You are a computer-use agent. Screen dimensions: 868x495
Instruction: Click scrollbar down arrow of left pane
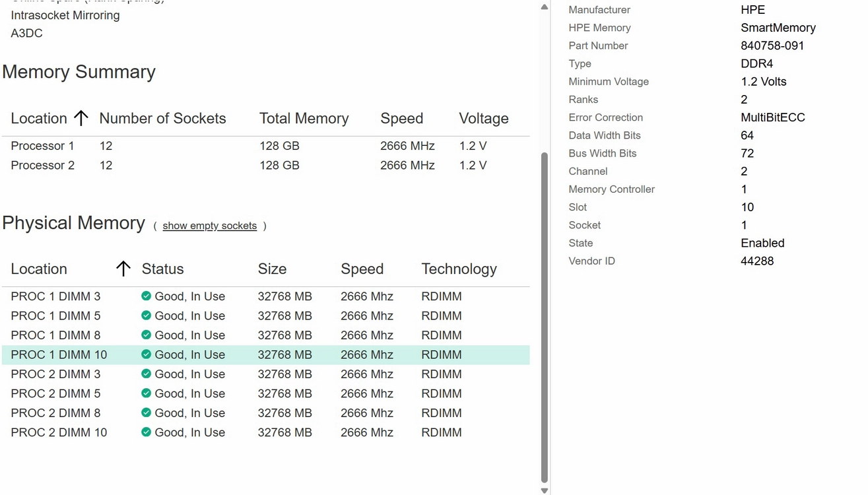click(544, 490)
